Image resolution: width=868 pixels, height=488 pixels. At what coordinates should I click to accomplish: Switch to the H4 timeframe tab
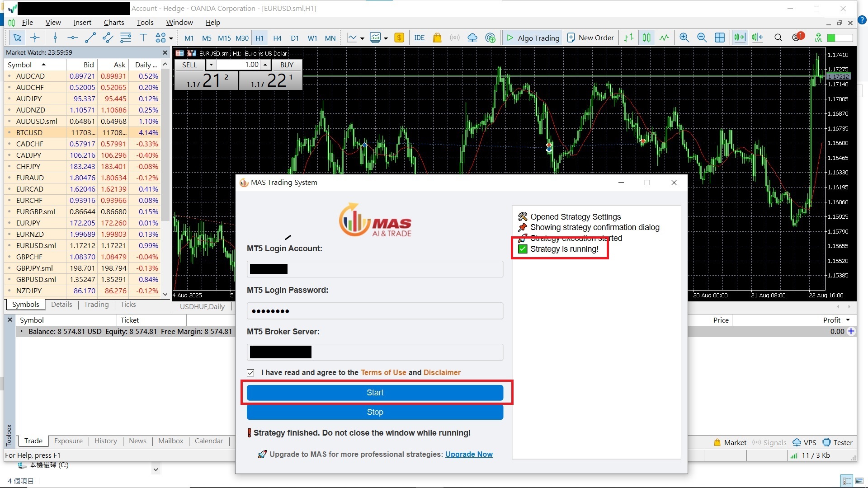click(277, 38)
